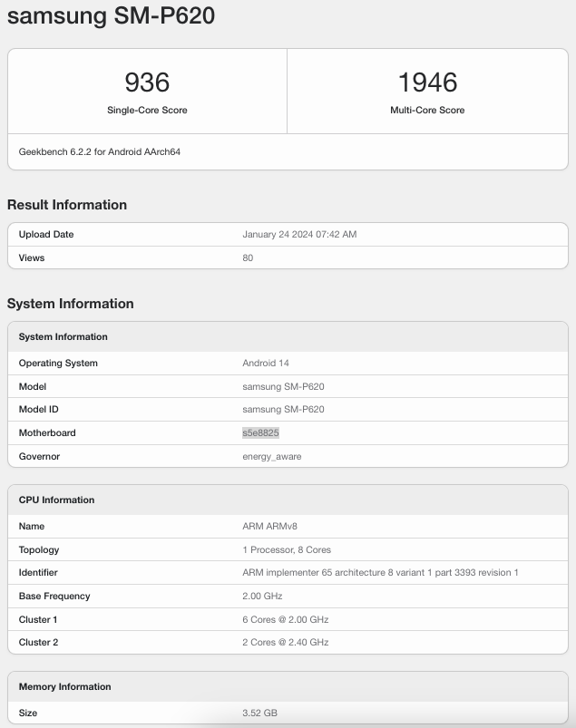This screenshot has width=576, height=728.
Task: Click the Model ID row label
Action: coord(39,409)
